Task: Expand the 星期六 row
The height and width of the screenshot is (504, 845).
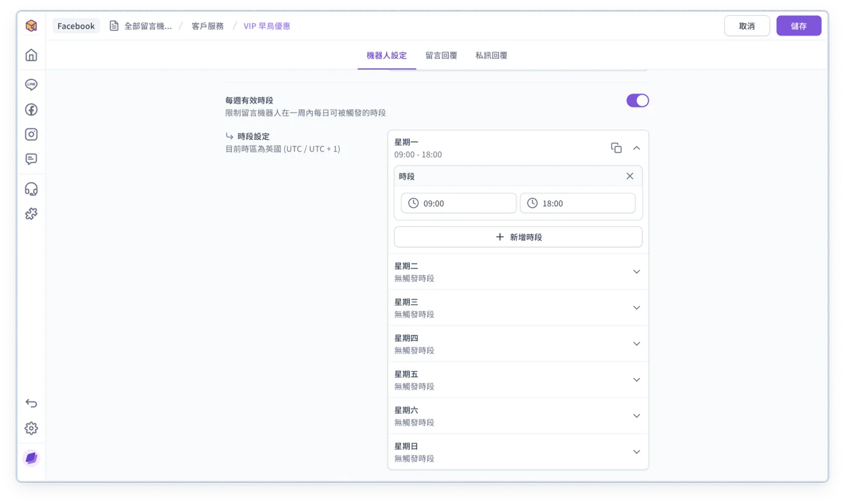Action: tap(518, 416)
